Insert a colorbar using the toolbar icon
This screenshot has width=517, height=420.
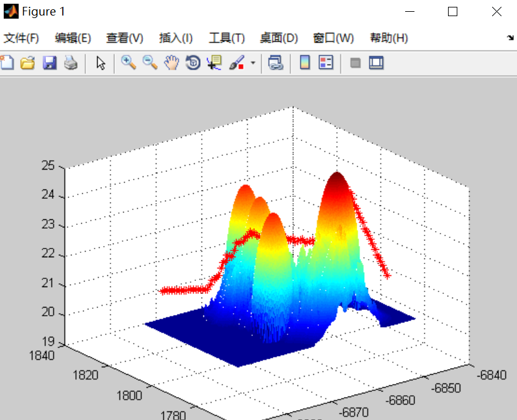[305, 63]
